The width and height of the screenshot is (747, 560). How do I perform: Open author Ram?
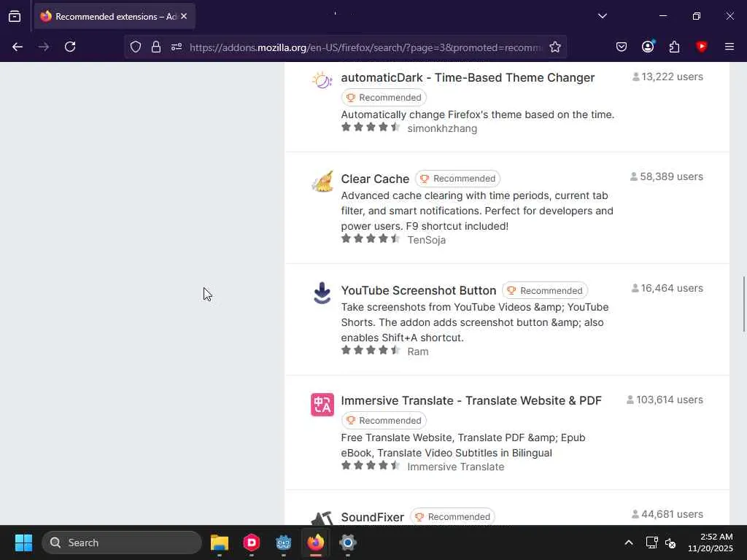pos(418,351)
